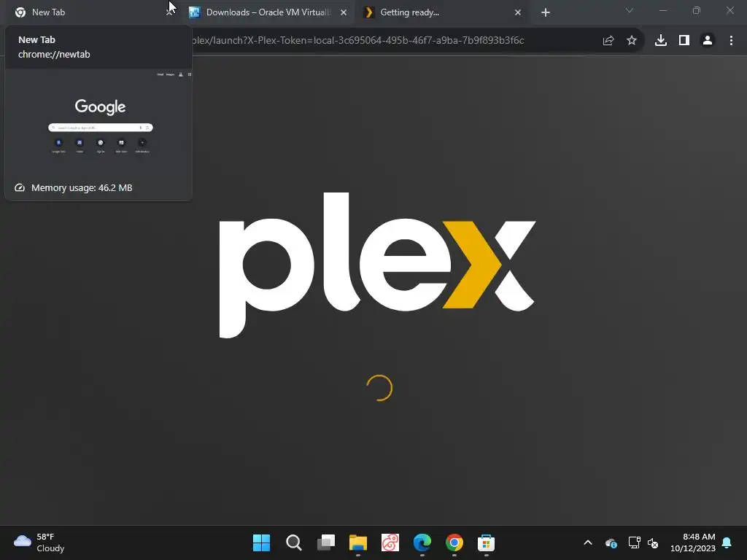This screenshot has height=560, width=747.
Task: Open network status tray icon
Action: (634, 542)
